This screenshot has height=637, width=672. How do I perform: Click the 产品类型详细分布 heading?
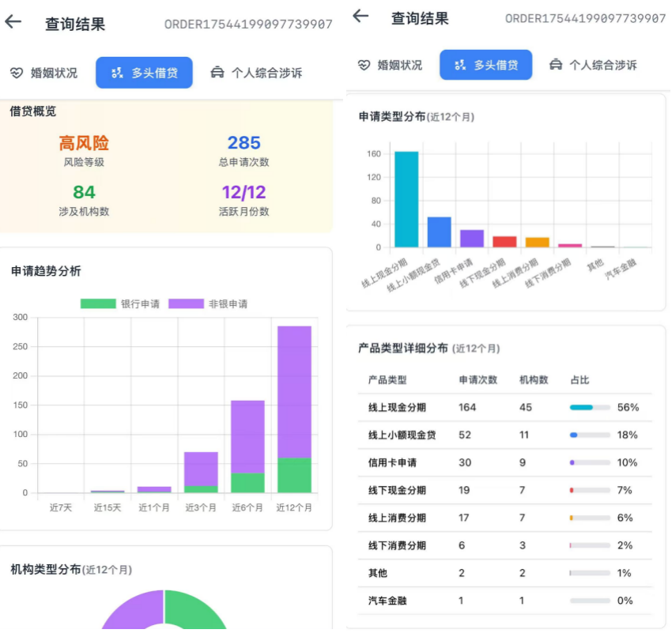point(403,348)
